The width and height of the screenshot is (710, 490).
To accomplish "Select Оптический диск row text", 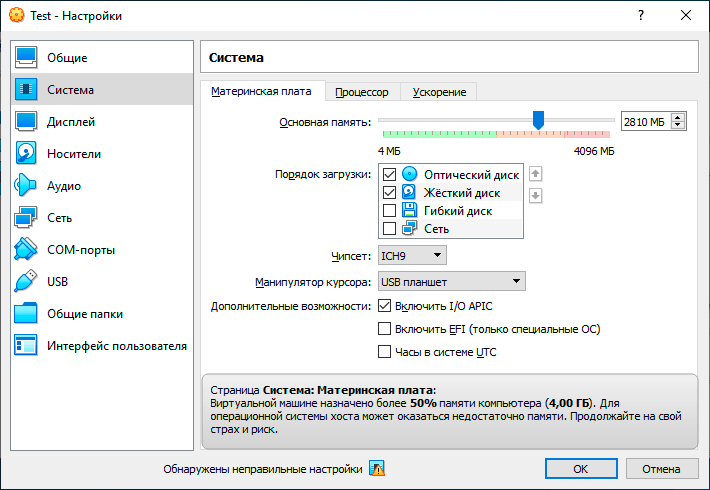I will tap(471, 175).
